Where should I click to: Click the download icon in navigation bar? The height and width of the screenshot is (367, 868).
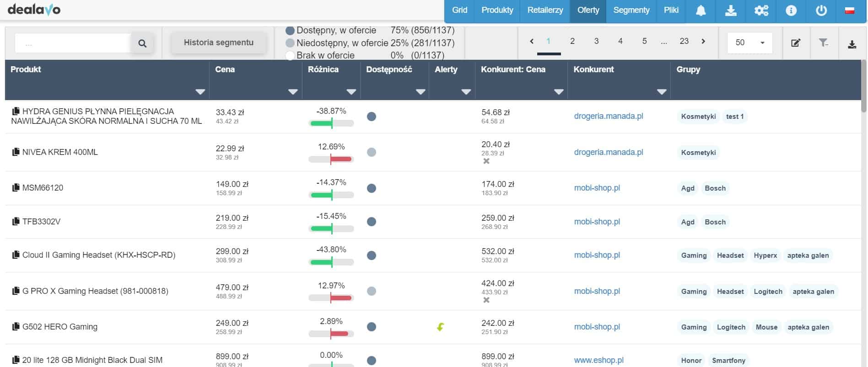pos(731,11)
